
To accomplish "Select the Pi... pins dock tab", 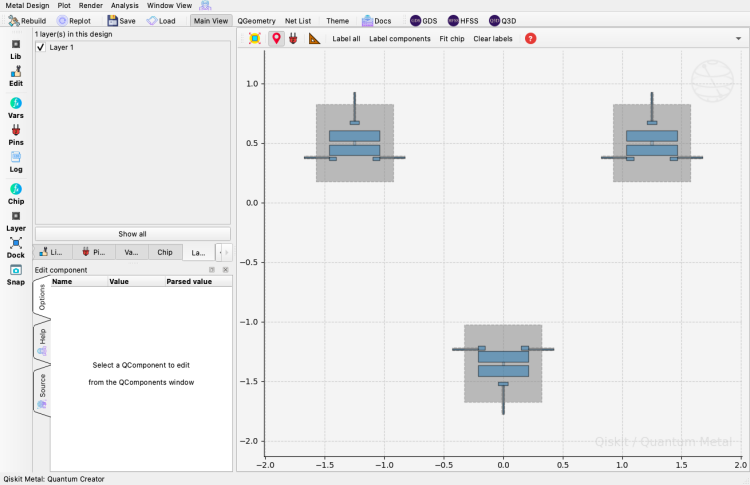I will coord(94,252).
